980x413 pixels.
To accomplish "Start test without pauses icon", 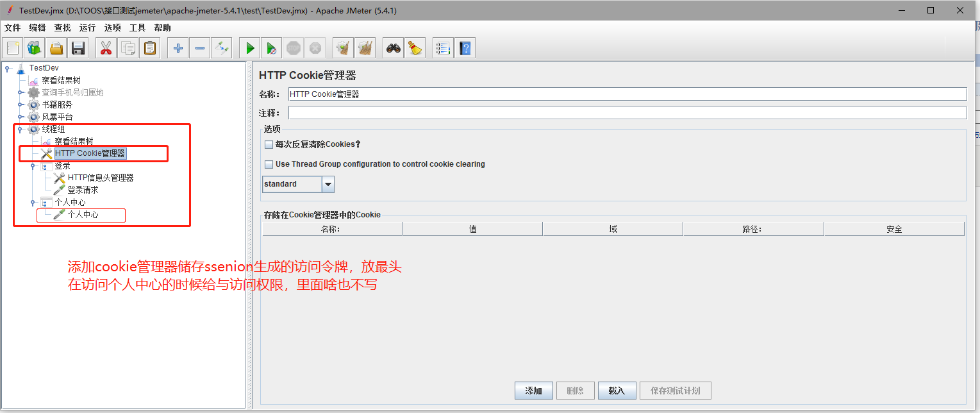I will point(272,47).
